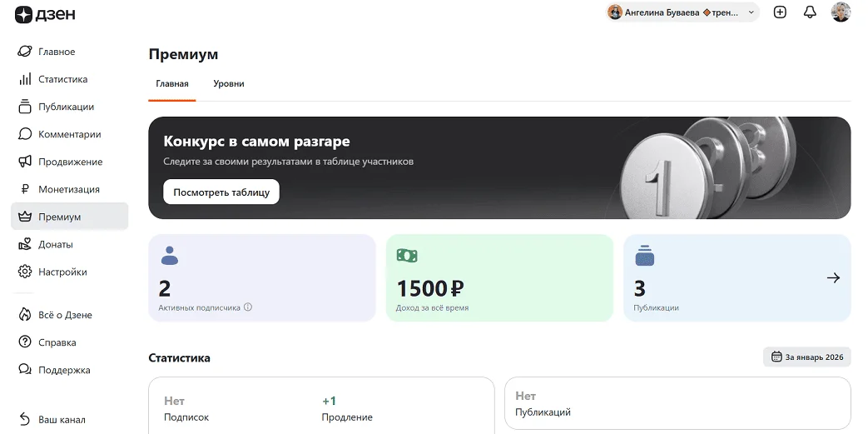Select Премиум in sidebar

point(70,217)
